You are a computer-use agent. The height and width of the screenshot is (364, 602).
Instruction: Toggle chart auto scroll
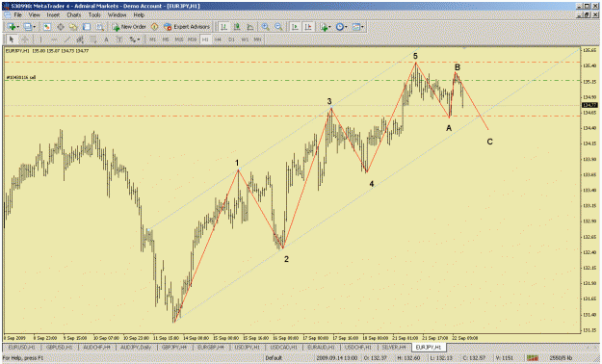pos(295,27)
